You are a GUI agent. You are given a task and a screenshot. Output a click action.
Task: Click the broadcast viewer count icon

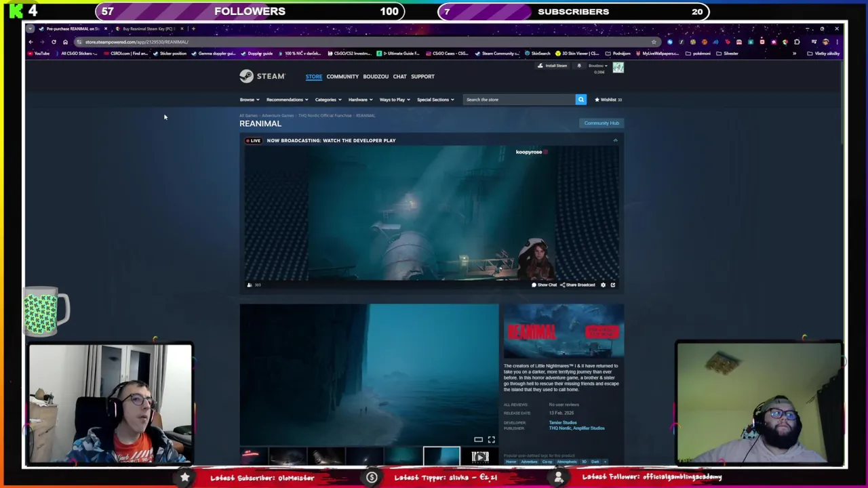[x=250, y=285]
